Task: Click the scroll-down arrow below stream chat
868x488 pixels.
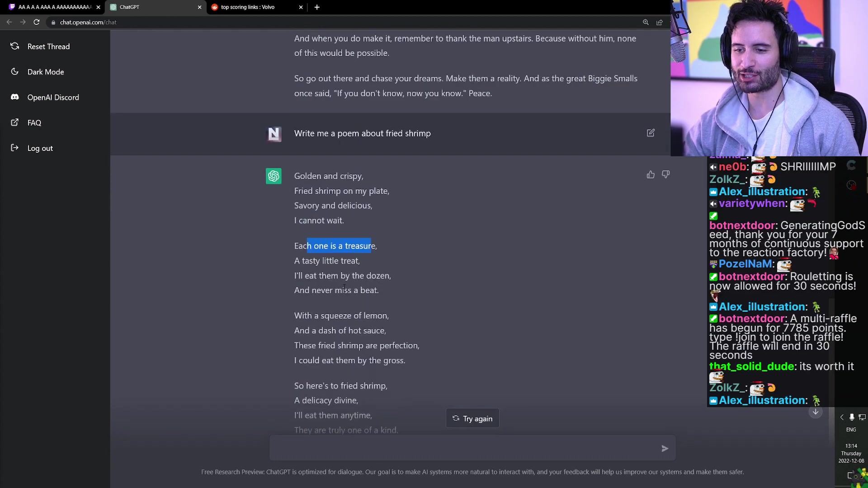Action: (x=816, y=412)
